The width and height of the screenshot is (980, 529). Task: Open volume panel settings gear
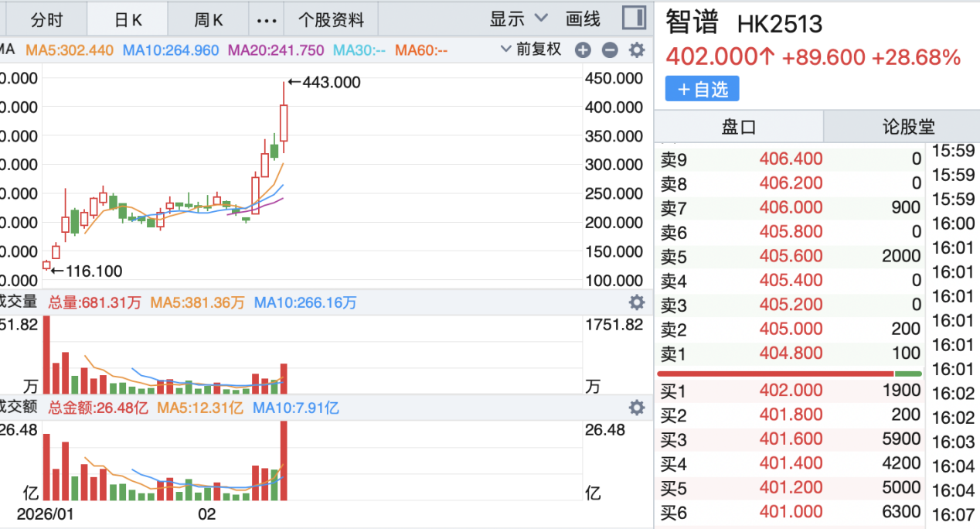(636, 302)
